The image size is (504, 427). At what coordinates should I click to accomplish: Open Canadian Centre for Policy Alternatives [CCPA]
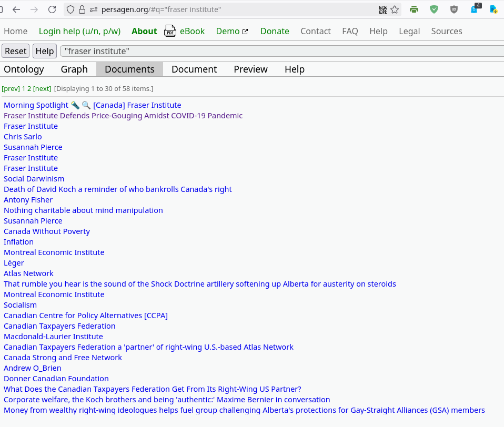click(x=86, y=316)
